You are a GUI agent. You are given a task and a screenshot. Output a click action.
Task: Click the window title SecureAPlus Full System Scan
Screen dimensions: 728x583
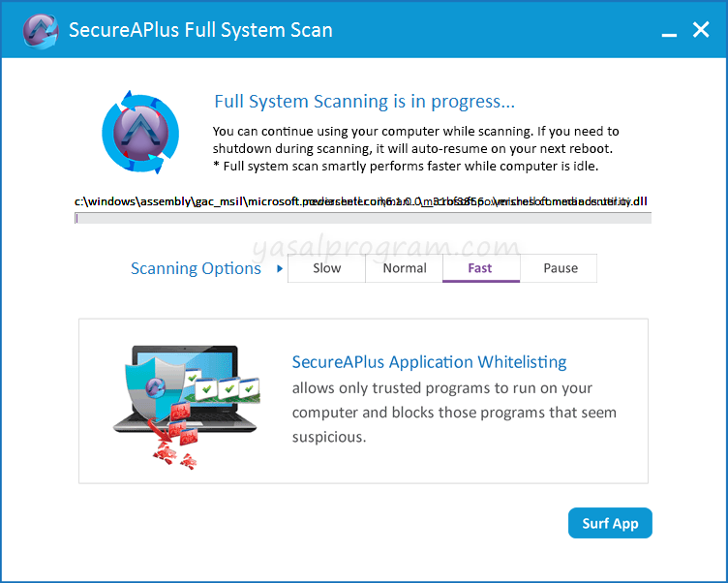tap(200, 30)
